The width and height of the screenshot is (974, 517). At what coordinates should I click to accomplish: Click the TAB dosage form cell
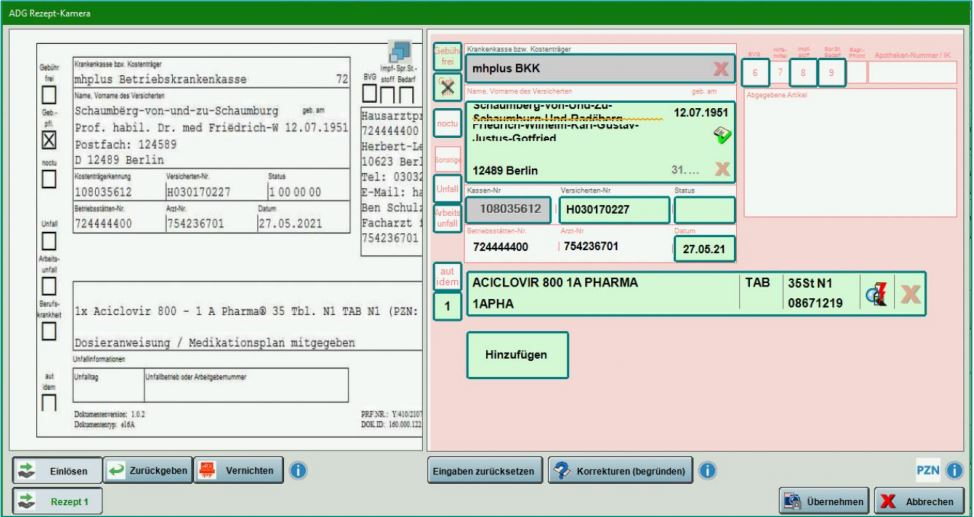pos(757,283)
